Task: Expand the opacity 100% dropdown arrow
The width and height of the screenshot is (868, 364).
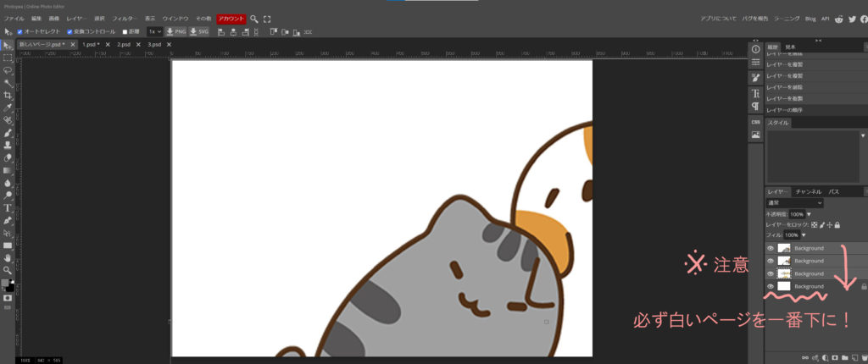Action: point(809,214)
